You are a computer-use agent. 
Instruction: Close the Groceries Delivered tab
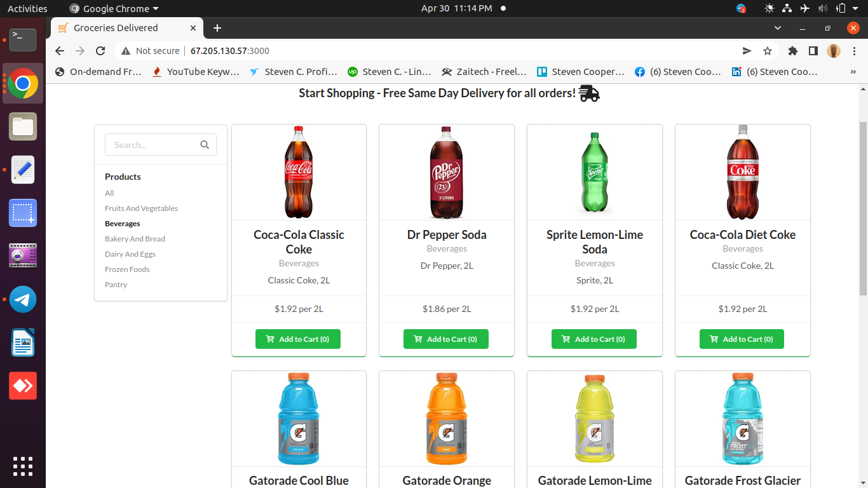coord(193,28)
